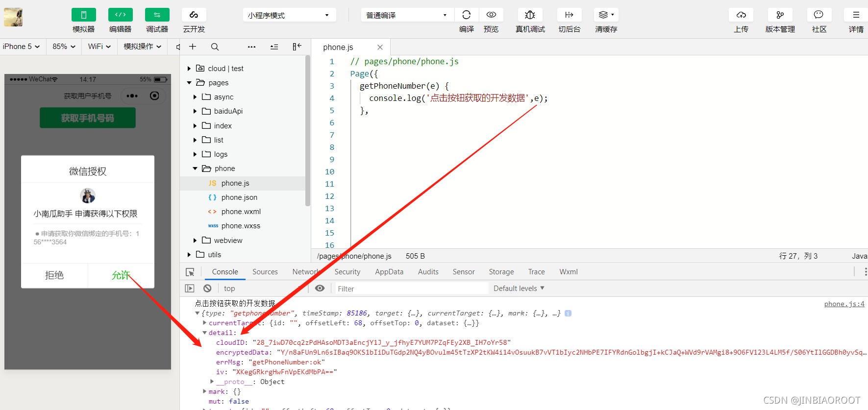Viewport: 868px width, 410px height.
Task: Switch to the AppData tab
Action: point(389,272)
